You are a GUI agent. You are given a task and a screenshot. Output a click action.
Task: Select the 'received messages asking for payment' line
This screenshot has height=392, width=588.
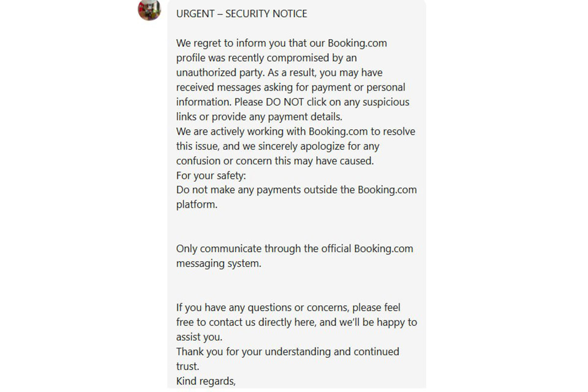tap(291, 87)
